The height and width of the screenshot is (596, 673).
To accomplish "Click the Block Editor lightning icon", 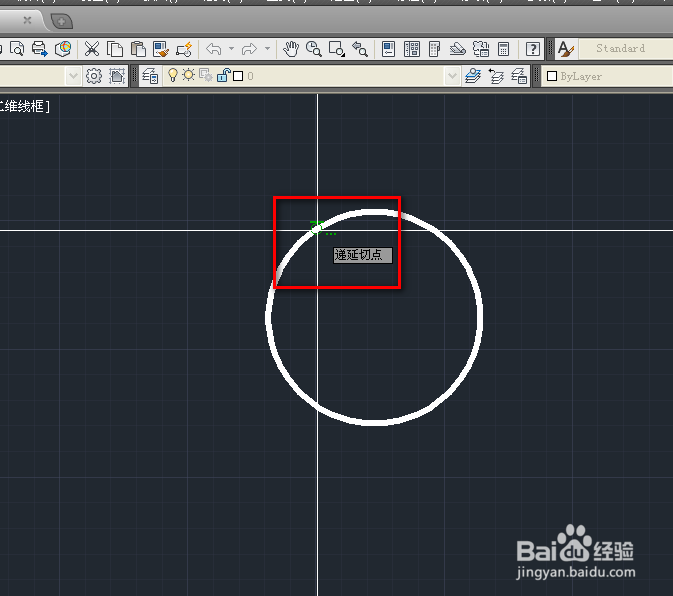I will 184,48.
